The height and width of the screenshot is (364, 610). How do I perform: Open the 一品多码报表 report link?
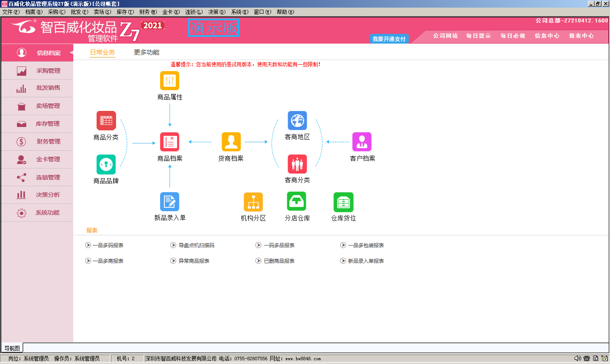pyautogui.click(x=108, y=245)
